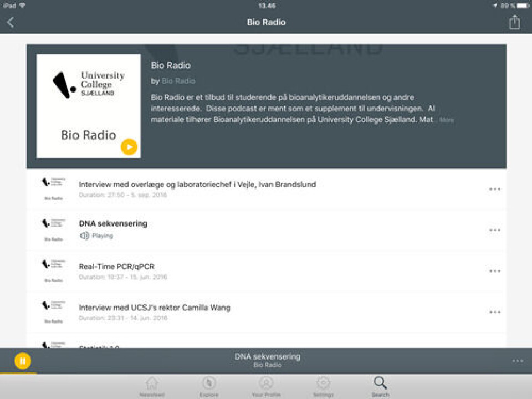
Task: Open options for Camilla Wang interview
Action: point(494,312)
